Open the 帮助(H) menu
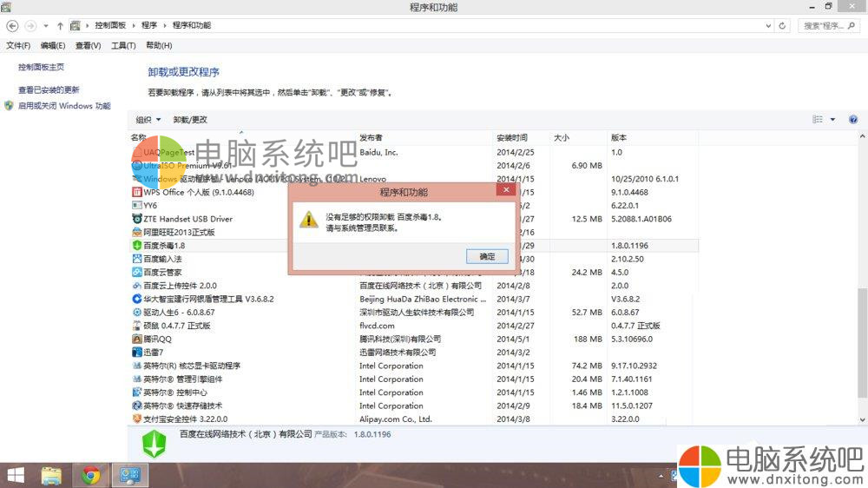This screenshot has height=488, width=868. point(159,45)
